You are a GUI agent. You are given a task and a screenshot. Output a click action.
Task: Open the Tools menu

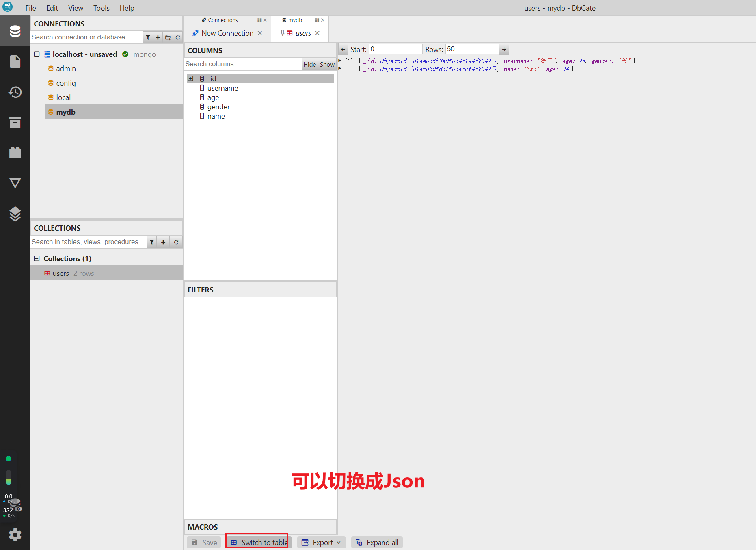(101, 8)
